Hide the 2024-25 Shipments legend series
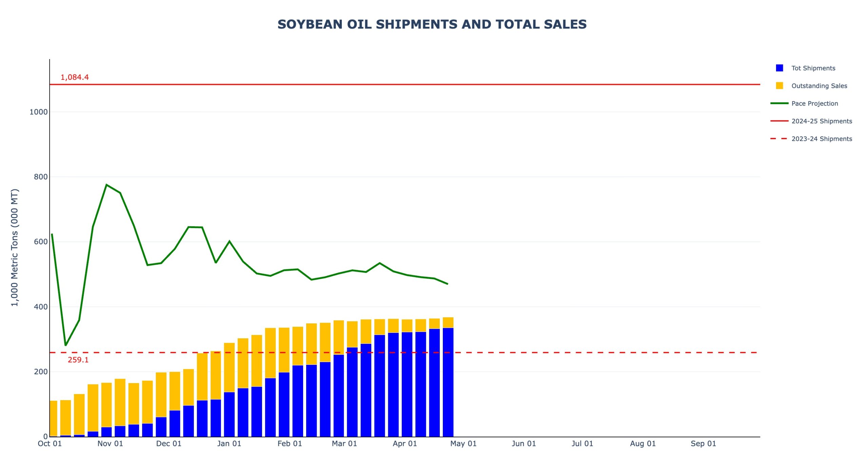This screenshot has height=472, width=868. 821,121
